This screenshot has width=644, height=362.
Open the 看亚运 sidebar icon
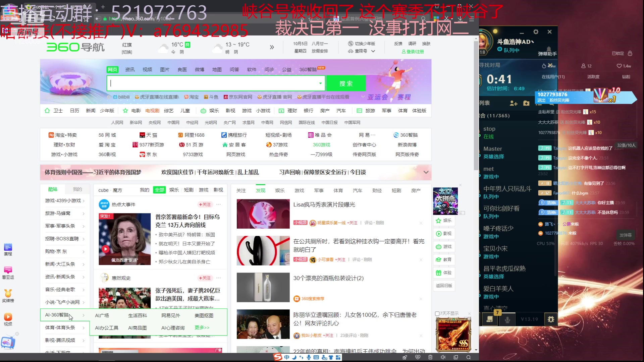coord(8,273)
